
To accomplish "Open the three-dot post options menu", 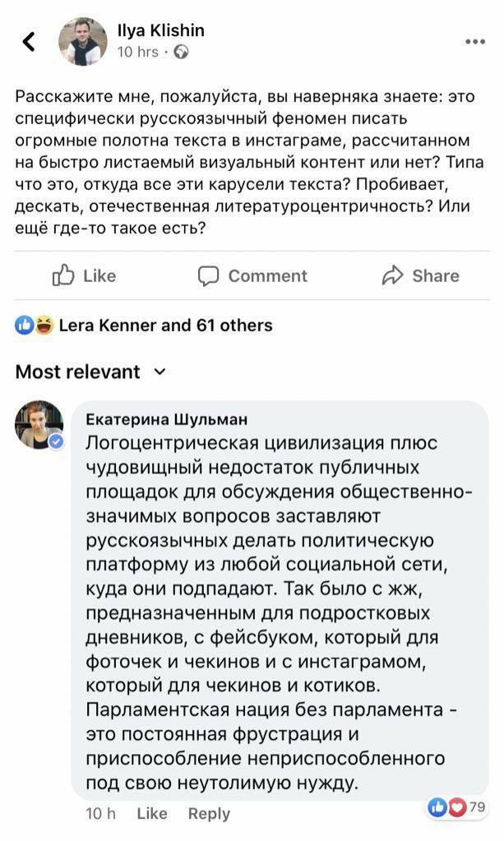I will point(475,41).
